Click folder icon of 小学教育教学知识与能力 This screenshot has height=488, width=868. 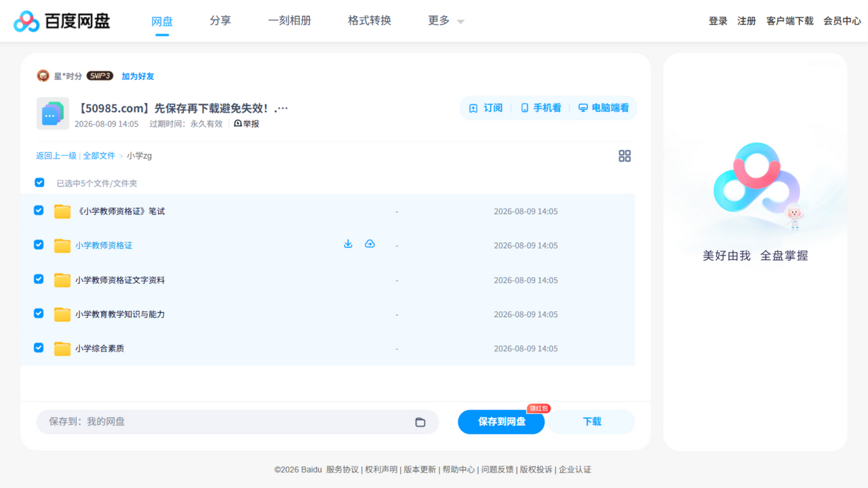(x=62, y=314)
